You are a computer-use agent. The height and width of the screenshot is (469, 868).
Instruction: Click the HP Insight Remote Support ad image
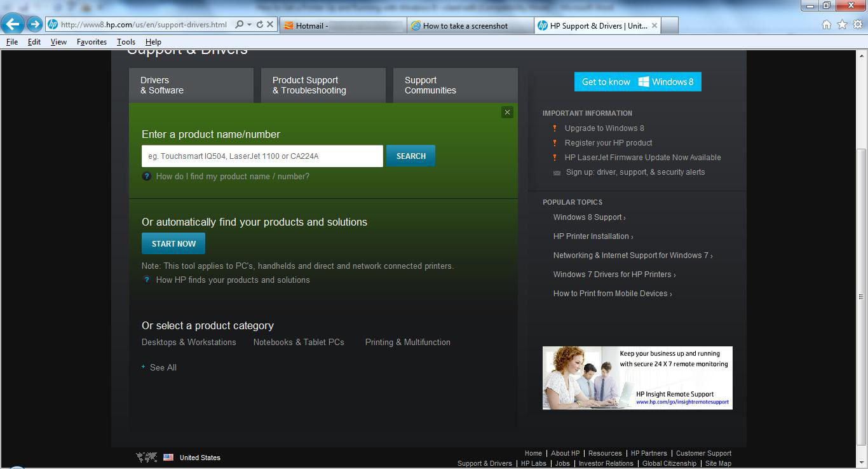click(x=637, y=378)
